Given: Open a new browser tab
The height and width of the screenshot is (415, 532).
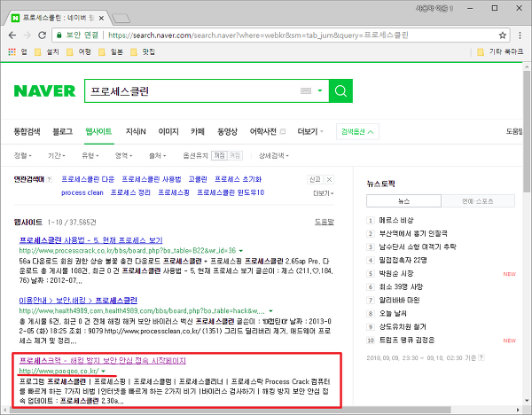Looking at the screenshot, I should [x=121, y=18].
